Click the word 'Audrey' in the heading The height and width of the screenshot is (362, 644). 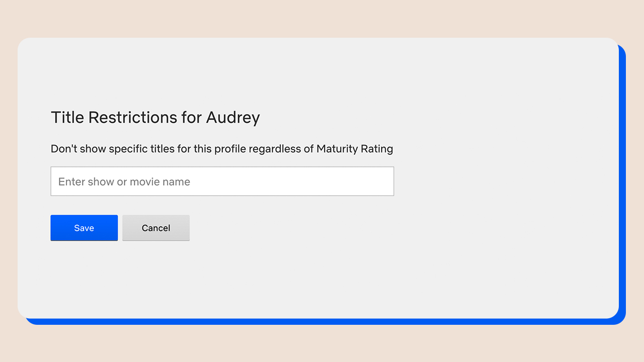[233, 118]
